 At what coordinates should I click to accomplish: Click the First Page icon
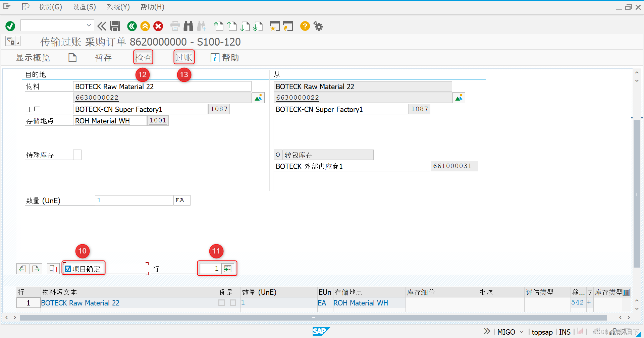(219, 26)
